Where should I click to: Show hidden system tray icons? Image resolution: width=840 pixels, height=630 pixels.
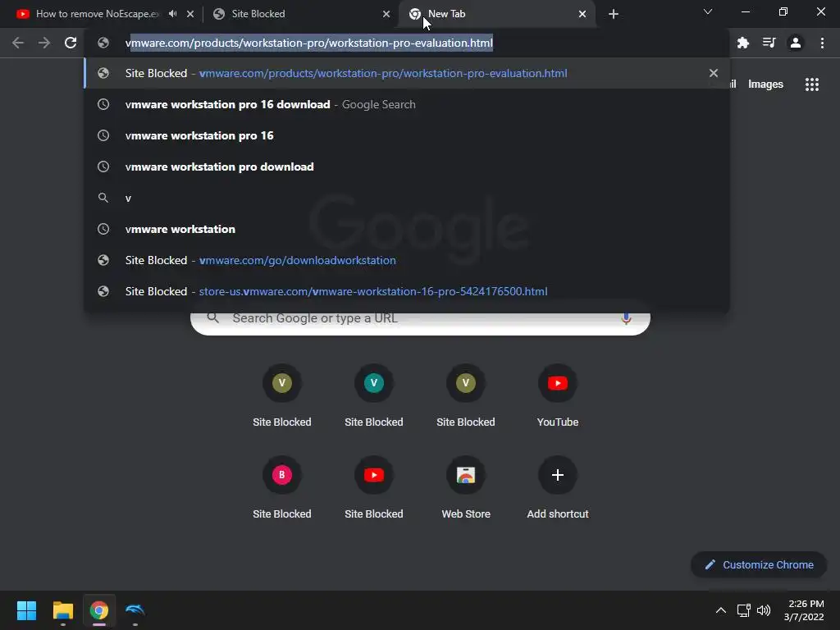point(720,610)
